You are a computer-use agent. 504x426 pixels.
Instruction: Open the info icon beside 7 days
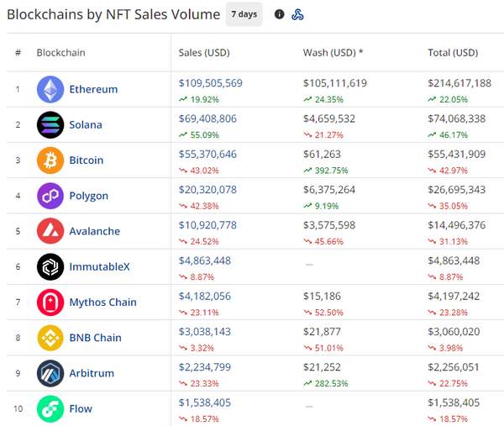[280, 14]
